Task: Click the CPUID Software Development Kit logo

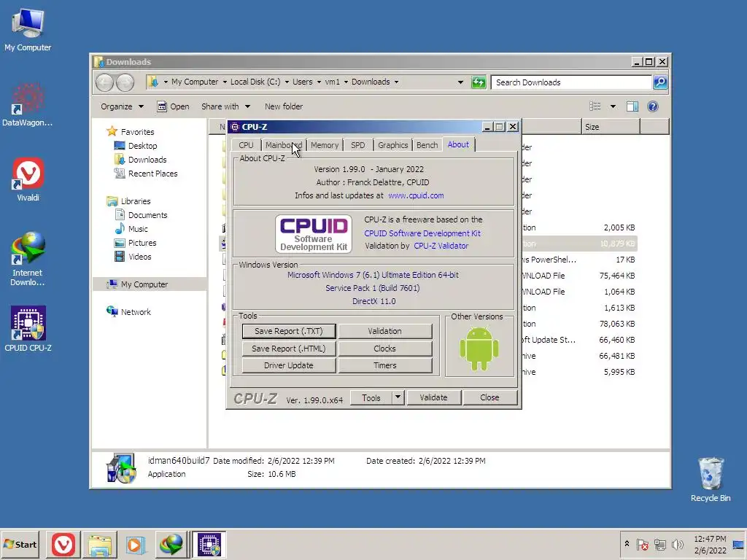Action: 314,233
